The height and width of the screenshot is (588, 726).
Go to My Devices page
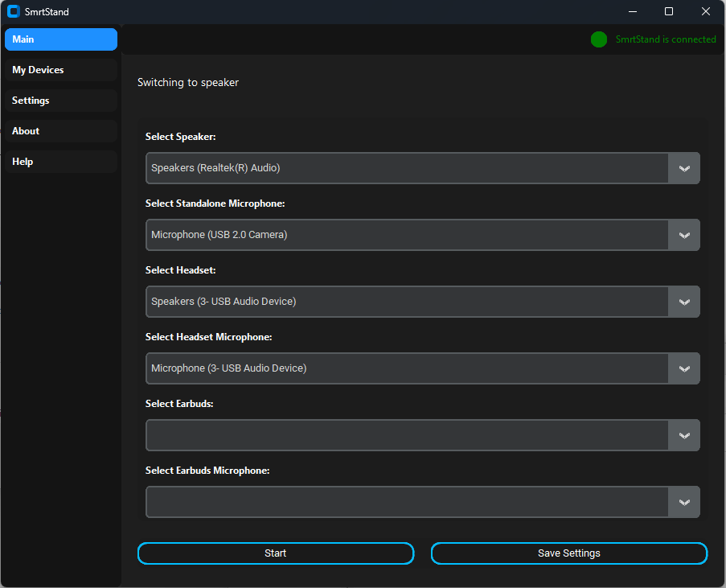(x=61, y=70)
